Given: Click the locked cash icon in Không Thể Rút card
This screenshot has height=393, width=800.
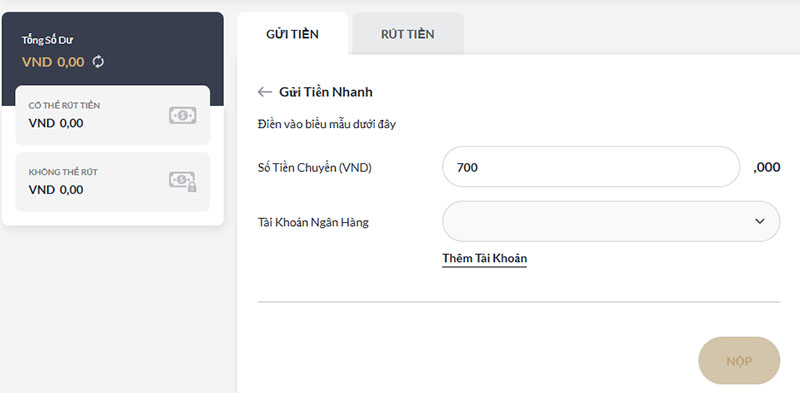Looking at the screenshot, I should pos(183,182).
